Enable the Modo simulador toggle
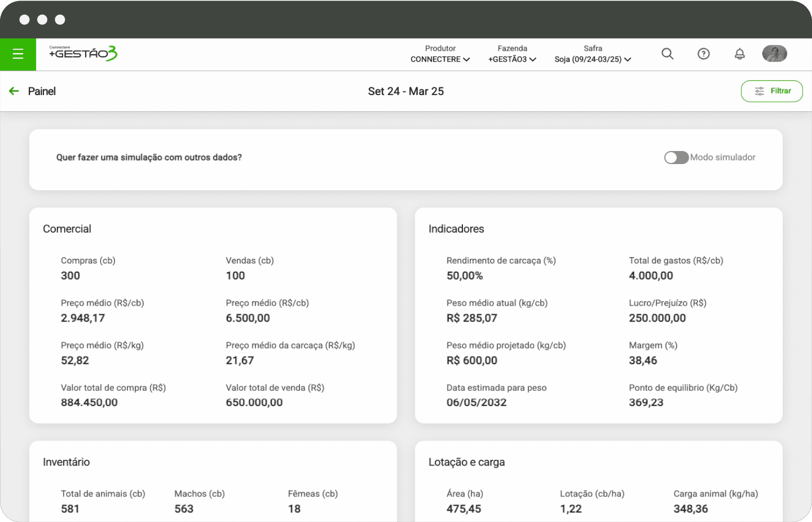Screen dimensions: 812x522 [676, 158]
